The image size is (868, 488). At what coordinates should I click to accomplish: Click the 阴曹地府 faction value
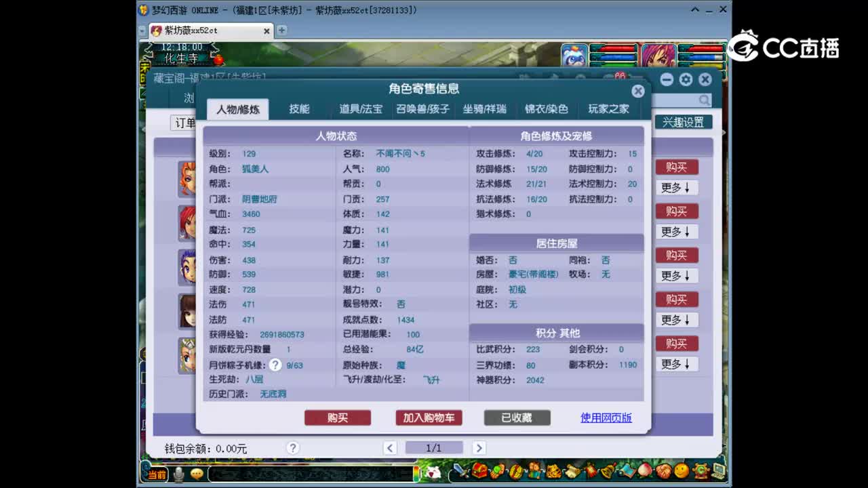tap(260, 199)
